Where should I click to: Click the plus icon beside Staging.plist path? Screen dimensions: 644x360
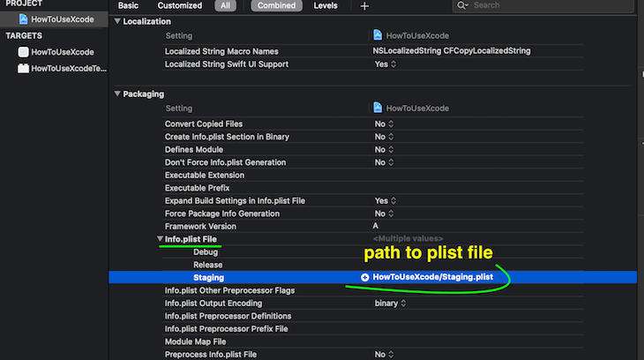pyautogui.click(x=364, y=277)
